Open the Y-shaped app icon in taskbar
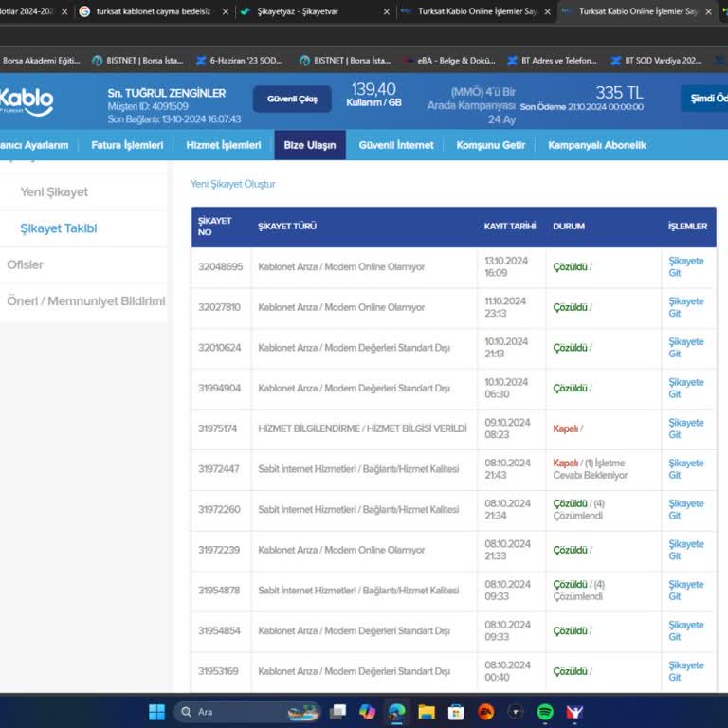Screen dimensions: 728x728 (574, 712)
